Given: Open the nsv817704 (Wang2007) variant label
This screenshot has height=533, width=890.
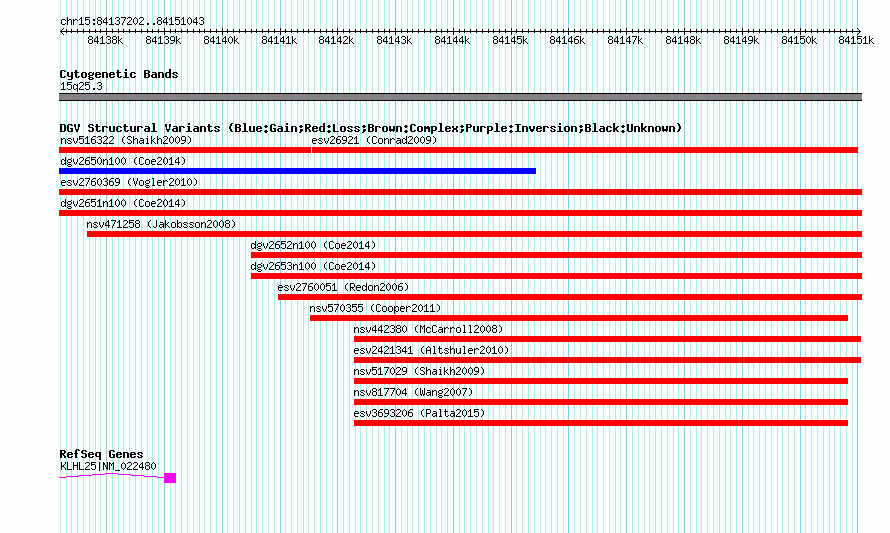Looking at the screenshot, I should click(413, 392).
